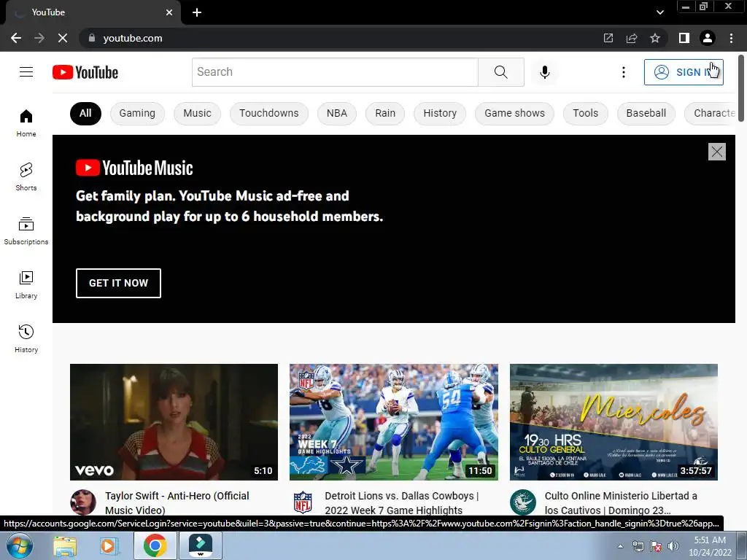Click the Taylor Swift channel avatar
Viewport: 747px width, 560px height.
pos(83,502)
